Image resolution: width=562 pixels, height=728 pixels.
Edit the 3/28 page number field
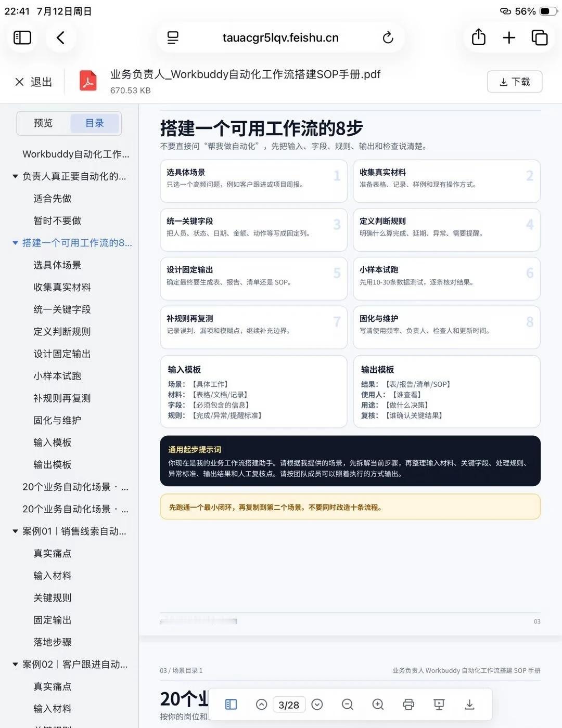point(289,705)
